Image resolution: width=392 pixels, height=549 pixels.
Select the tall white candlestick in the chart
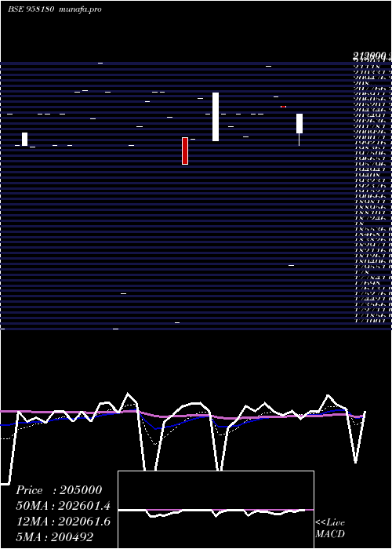(x=216, y=117)
